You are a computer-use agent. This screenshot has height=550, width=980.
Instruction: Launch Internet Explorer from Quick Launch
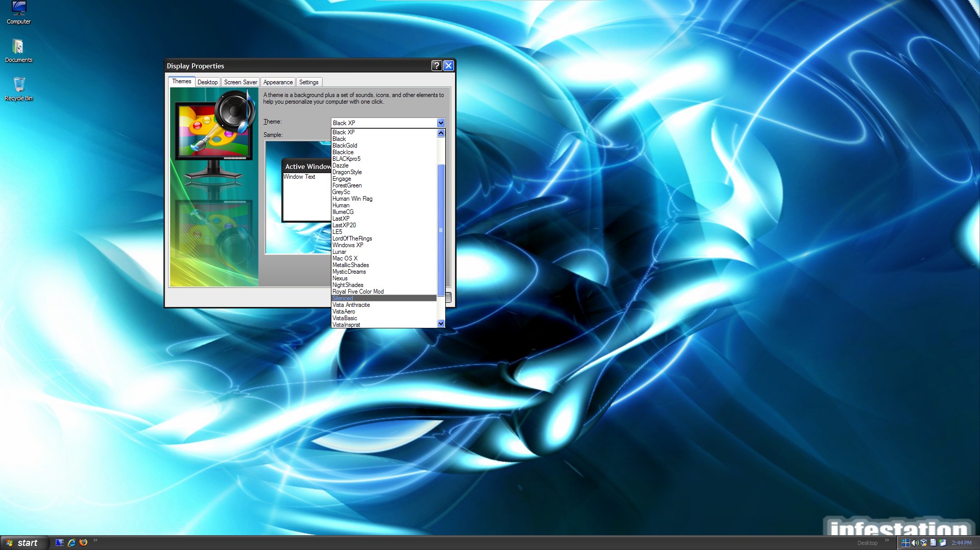click(71, 542)
